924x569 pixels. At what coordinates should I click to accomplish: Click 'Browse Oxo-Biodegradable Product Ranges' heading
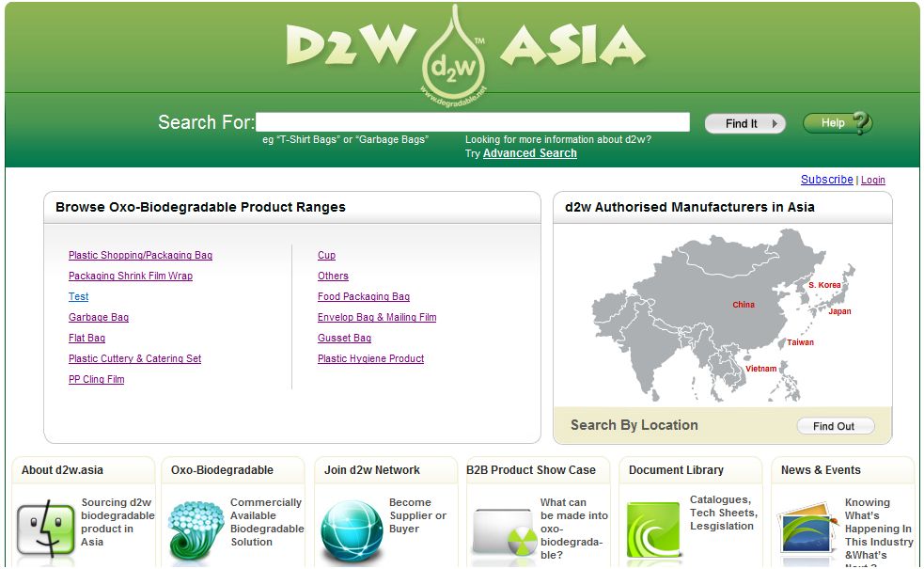(x=200, y=207)
